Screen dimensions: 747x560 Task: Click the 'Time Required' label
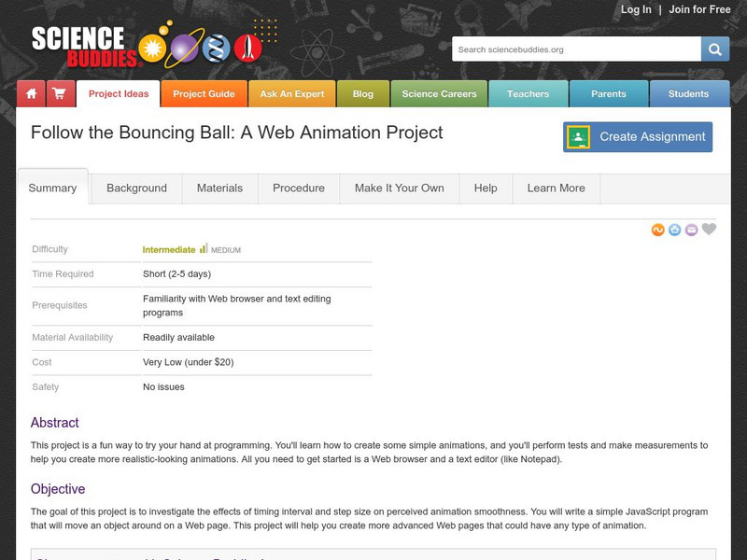(63, 273)
